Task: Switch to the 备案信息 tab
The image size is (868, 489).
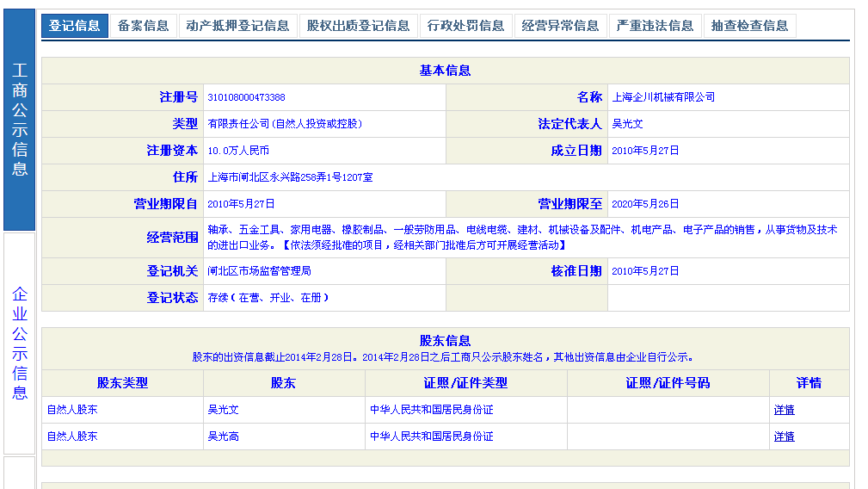Action: tap(144, 26)
